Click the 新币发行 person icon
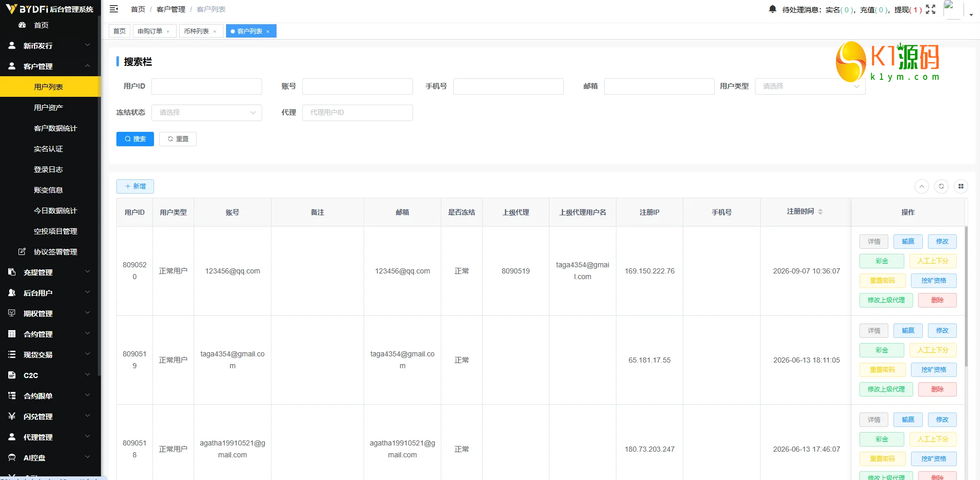Image resolution: width=980 pixels, height=480 pixels. (x=12, y=45)
